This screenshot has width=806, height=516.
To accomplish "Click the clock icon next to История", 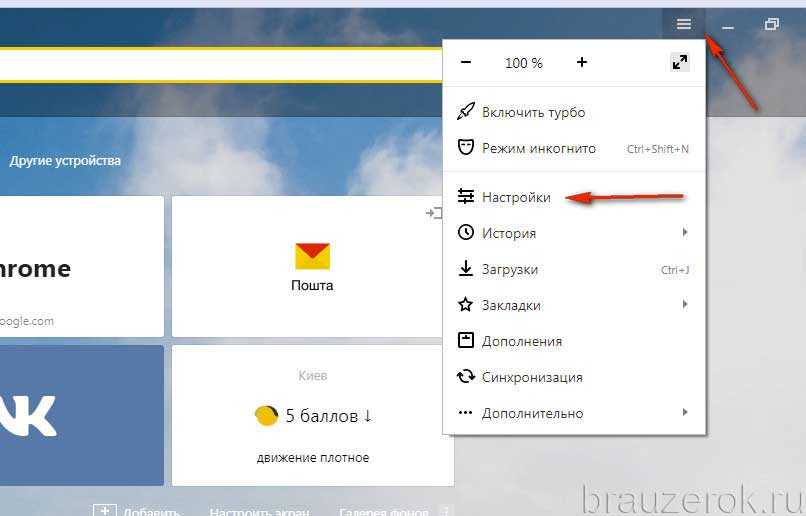I will click(466, 232).
